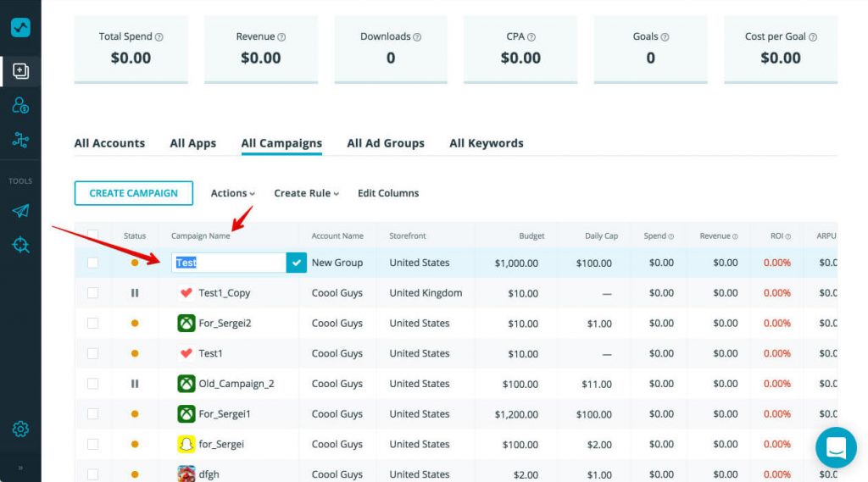Open the automation rules flow sidebar icon
This screenshot has width=868, height=482.
(20, 141)
